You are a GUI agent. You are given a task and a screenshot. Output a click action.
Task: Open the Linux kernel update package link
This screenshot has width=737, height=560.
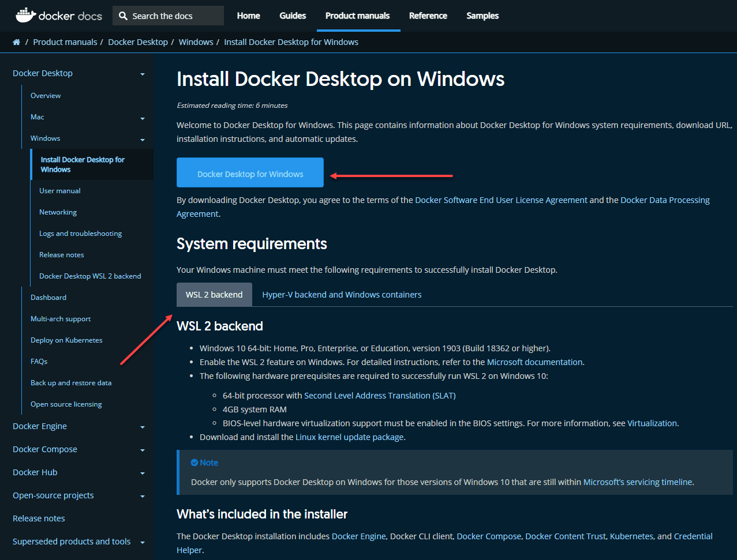coord(349,437)
